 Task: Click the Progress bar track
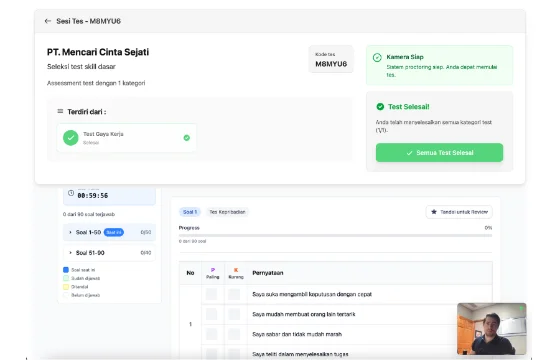335,235
